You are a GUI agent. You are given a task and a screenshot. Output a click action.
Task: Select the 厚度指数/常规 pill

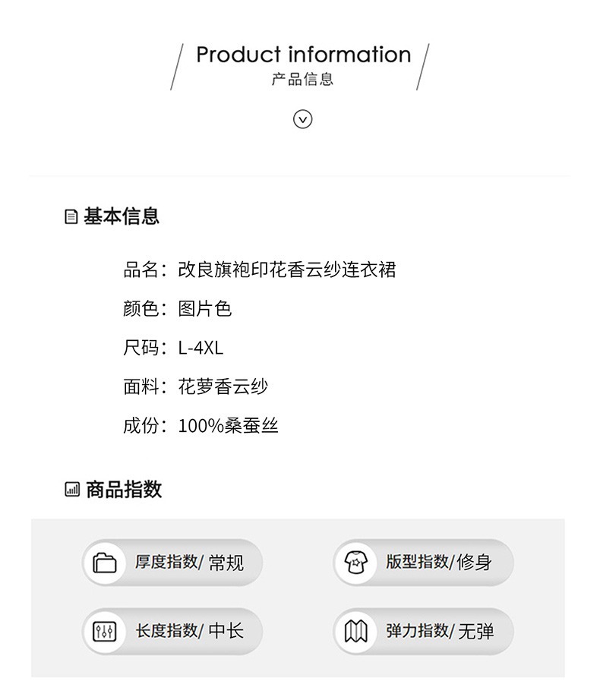click(x=172, y=563)
